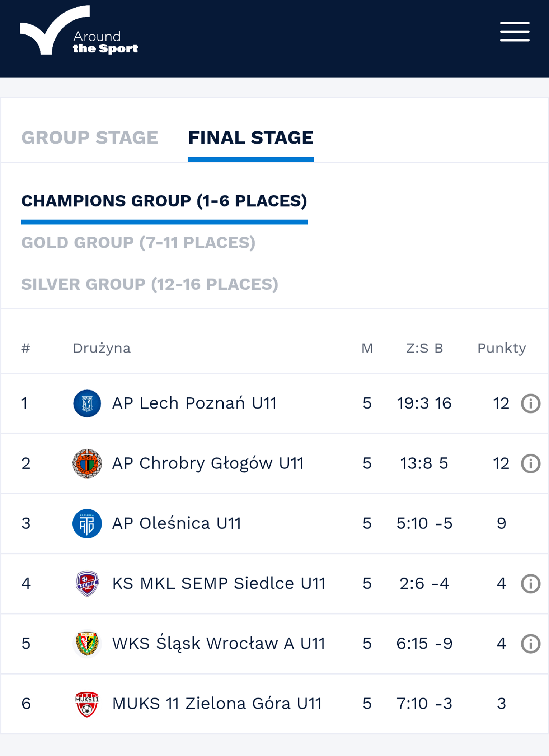Open info icon for KS MKL SEMP Siedlce

(530, 583)
